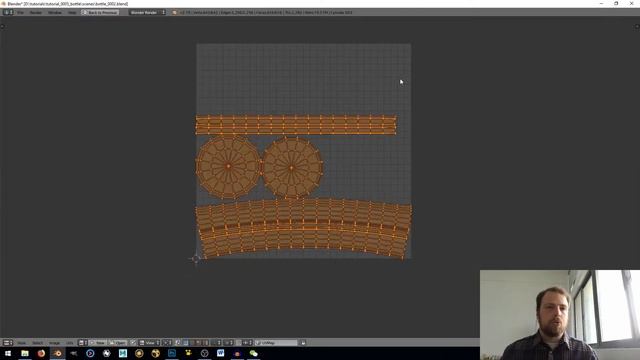Open the sticky selection mode dropdown

pyautogui.click(x=216, y=343)
